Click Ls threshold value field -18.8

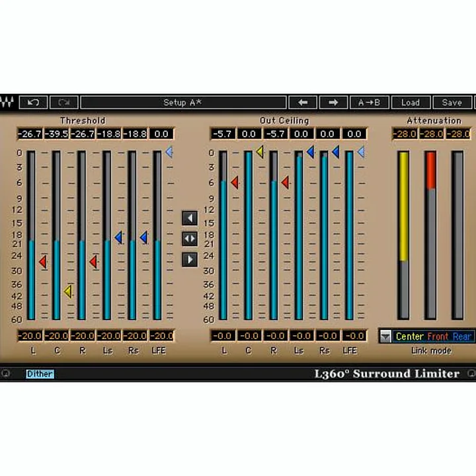point(109,134)
